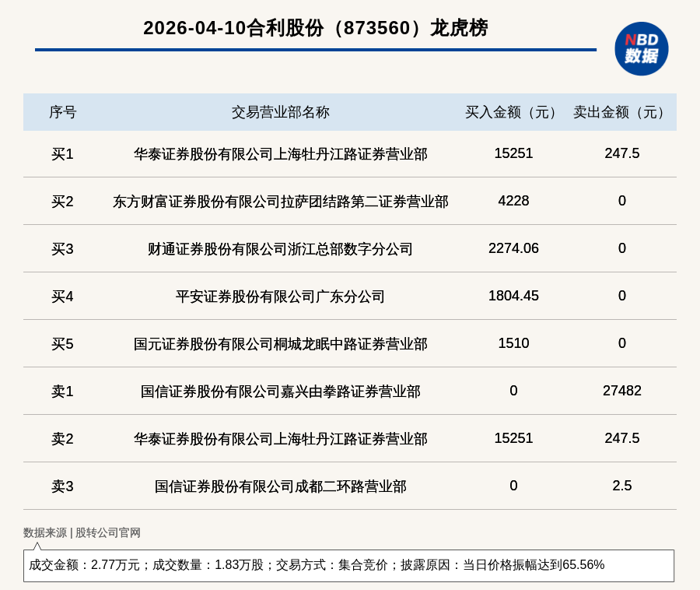Click the 成交金额 summary note box
The image size is (700, 590).
point(348,565)
